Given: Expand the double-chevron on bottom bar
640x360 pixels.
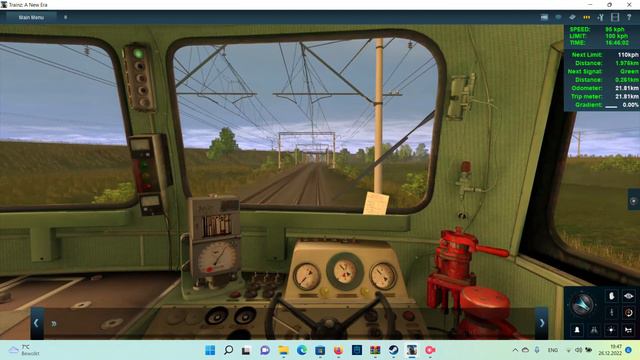Looking at the screenshot, I should (54, 324).
